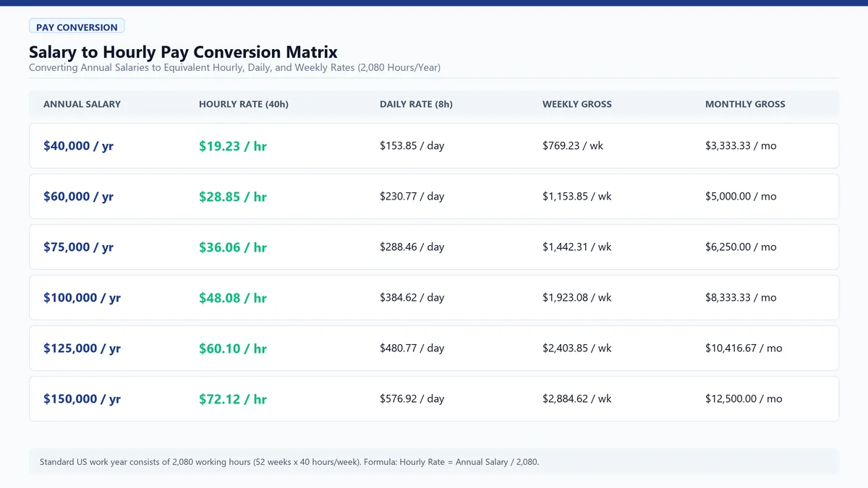
Task: Select the $19.23 / hr rate
Action: click(x=233, y=146)
